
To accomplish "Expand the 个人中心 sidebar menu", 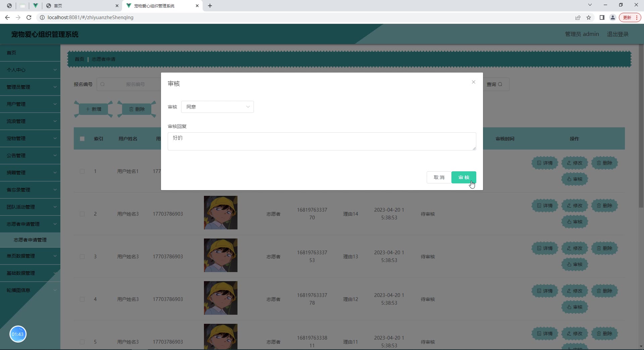I will tap(30, 70).
